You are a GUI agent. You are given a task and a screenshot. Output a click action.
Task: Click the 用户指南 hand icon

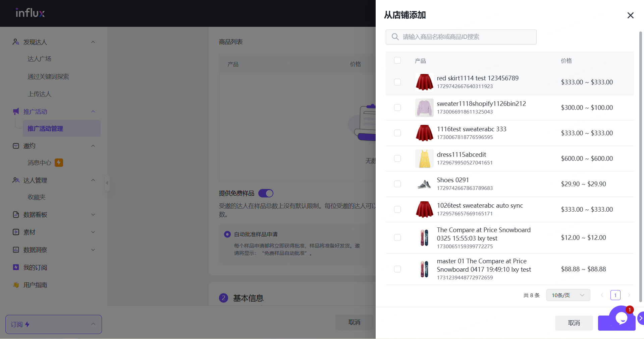16,285
